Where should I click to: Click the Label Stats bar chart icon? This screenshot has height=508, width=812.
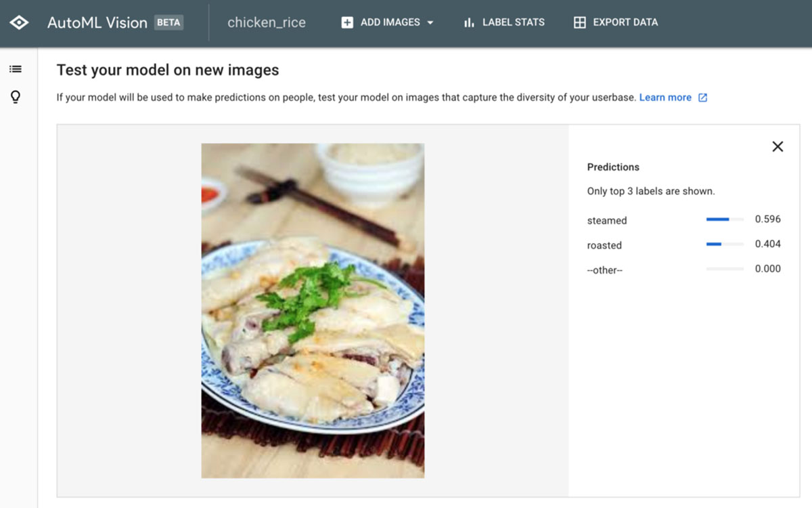click(469, 22)
